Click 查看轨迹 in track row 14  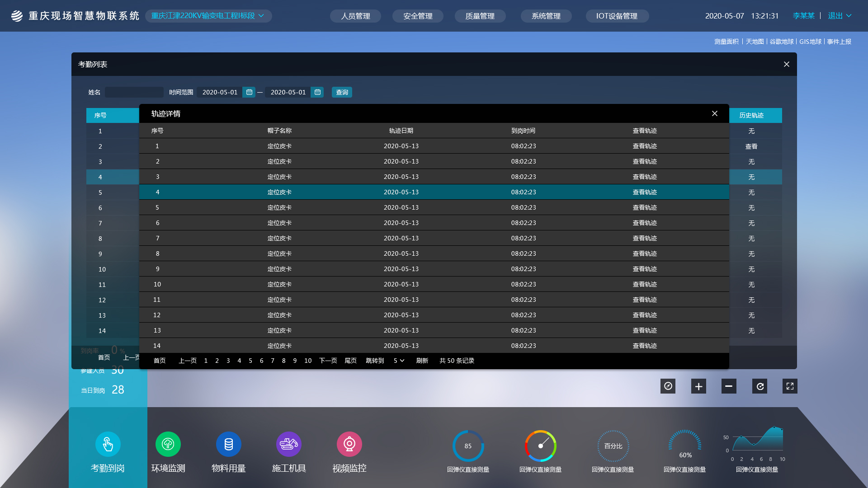coord(645,346)
